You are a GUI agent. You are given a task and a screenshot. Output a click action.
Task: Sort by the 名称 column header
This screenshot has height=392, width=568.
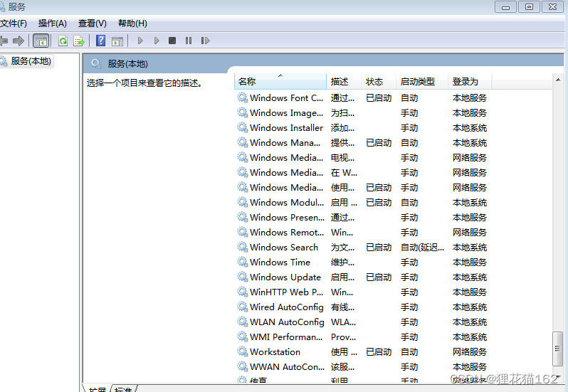(x=280, y=81)
